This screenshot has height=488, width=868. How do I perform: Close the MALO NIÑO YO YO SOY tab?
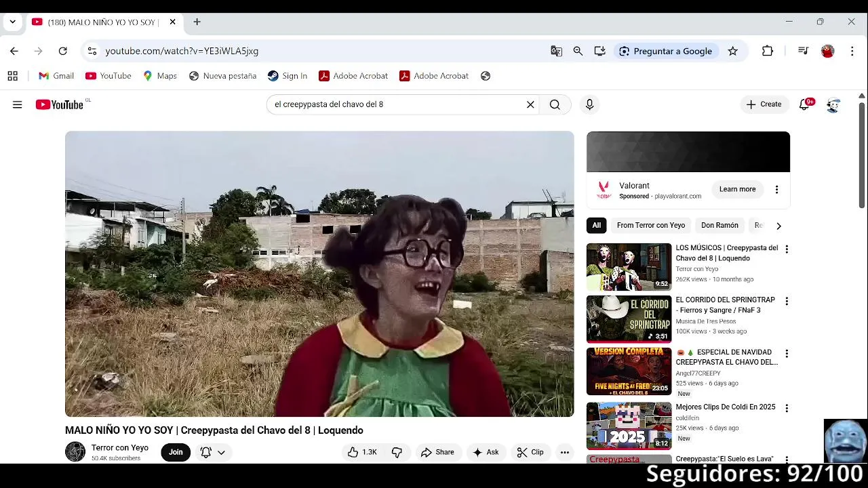[x=172, y=22]
